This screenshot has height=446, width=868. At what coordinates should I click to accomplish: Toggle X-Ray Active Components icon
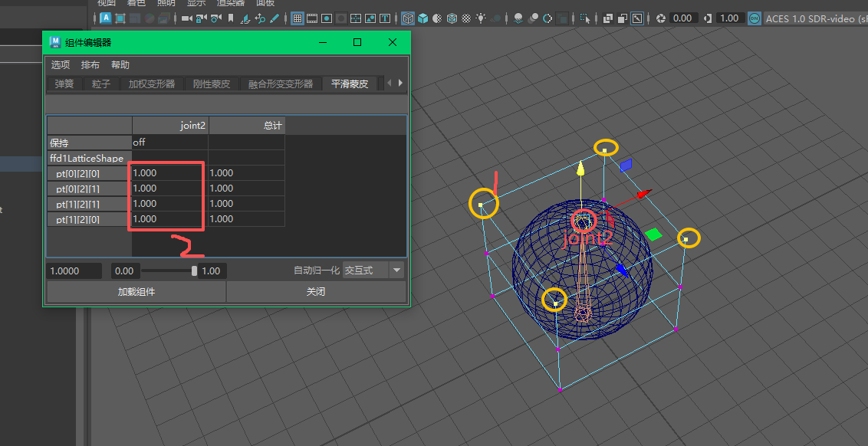click(x=622, y=18)
